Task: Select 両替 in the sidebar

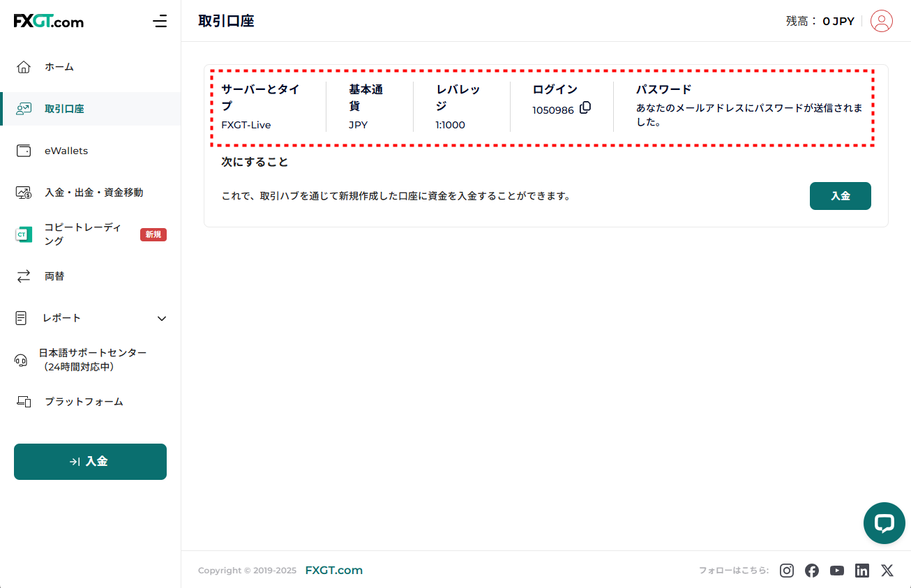Action: pos(54,276)
